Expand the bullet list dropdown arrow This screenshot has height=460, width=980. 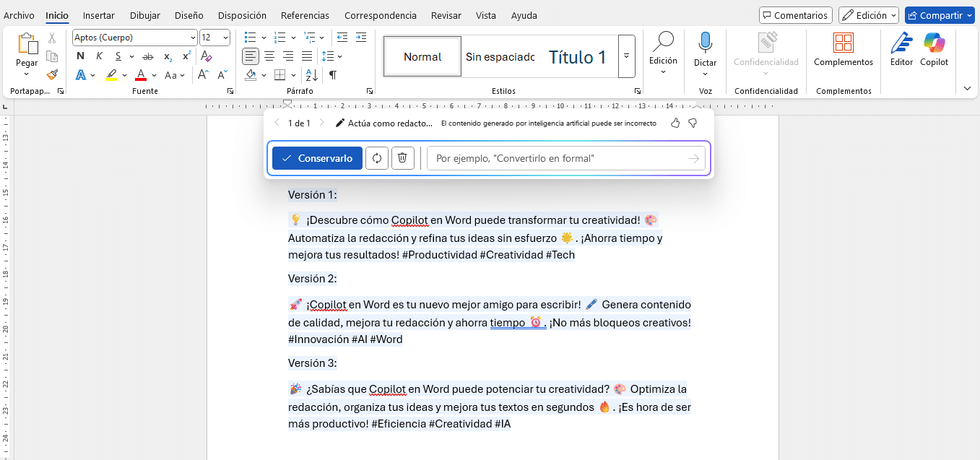pos(264,38)
